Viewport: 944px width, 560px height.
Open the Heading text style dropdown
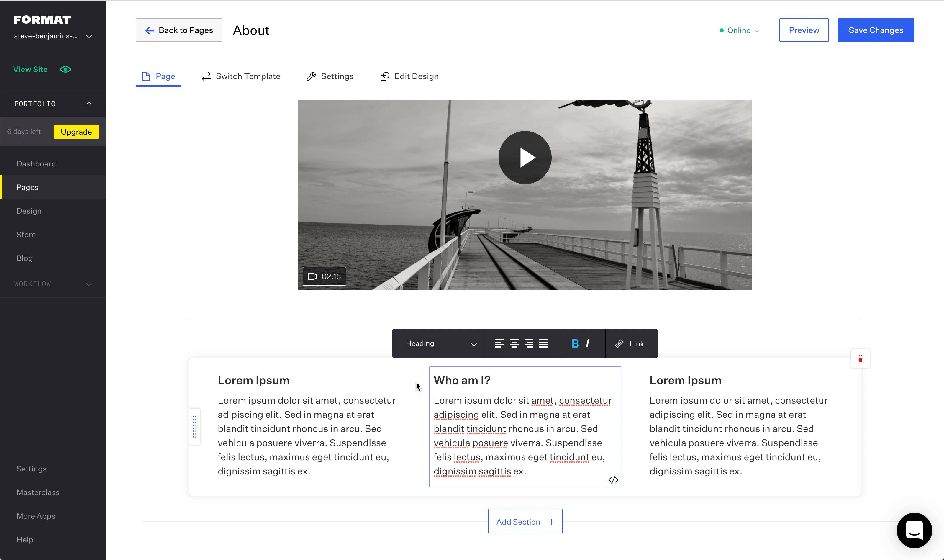(x=440, y=343)
